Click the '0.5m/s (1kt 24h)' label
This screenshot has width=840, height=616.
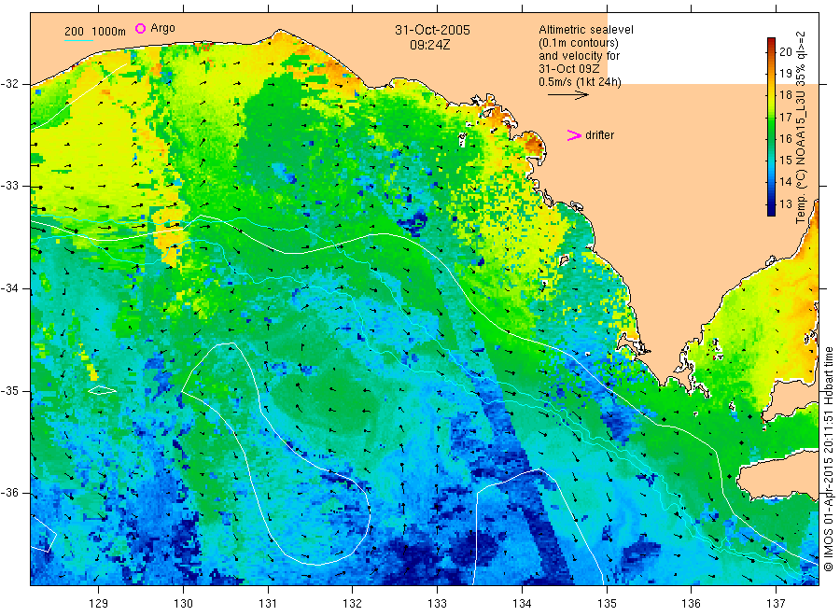[x=581, y=82]
